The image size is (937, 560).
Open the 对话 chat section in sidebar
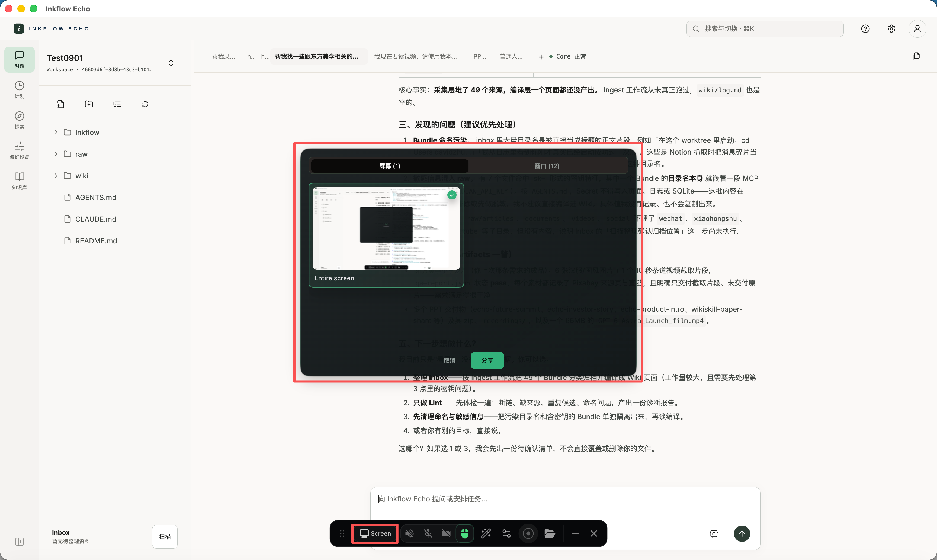click(19, 60)
